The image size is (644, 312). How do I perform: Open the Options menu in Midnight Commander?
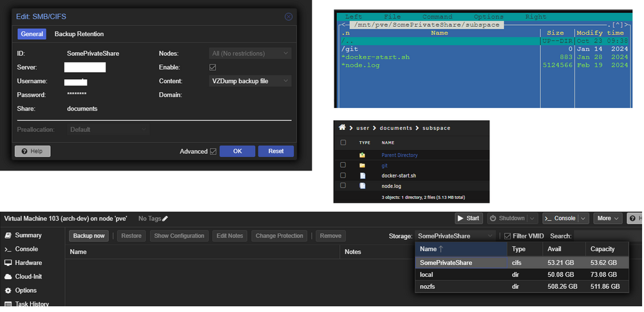[x=488, y=17]
